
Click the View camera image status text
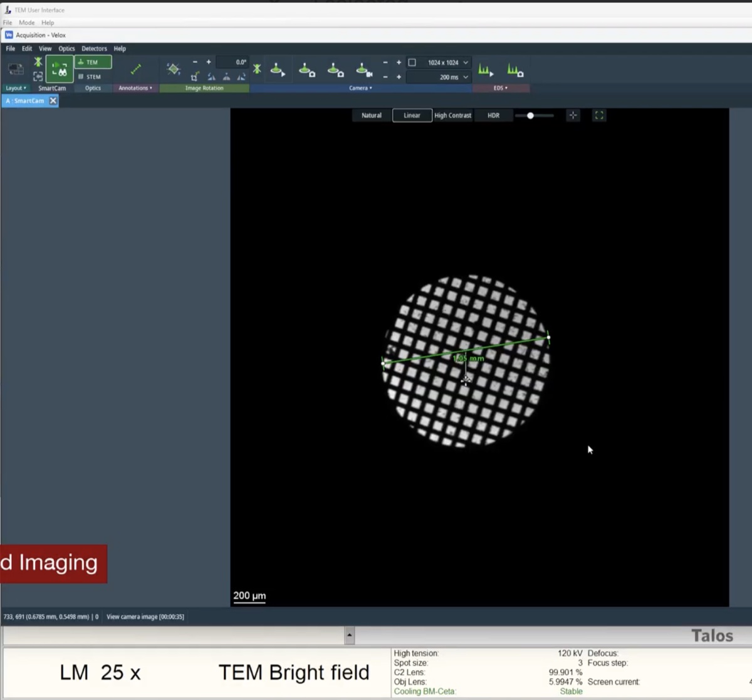click(x=145, y=617)
